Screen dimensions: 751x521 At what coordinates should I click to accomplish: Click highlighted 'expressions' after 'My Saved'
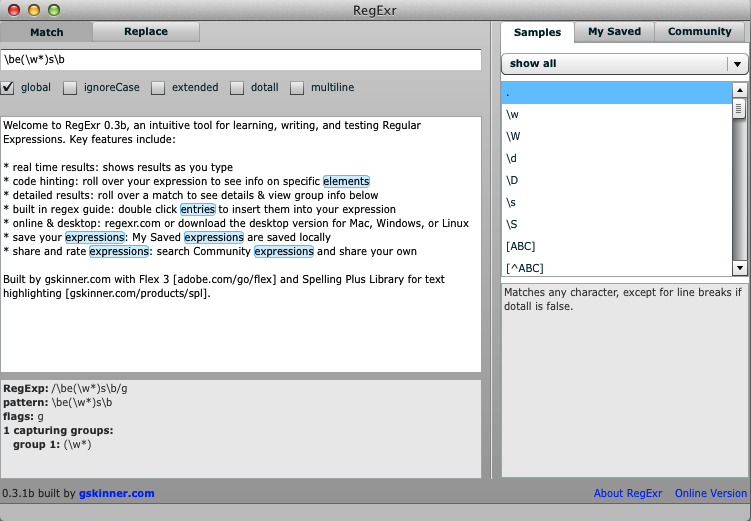click(x=214, y=238)
